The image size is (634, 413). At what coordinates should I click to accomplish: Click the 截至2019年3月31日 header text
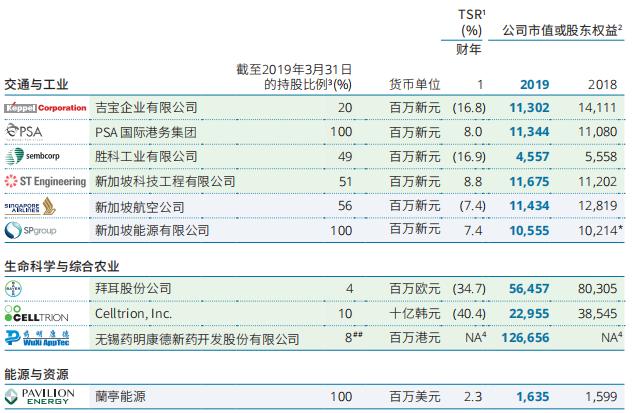pyautogui.click(x=294, y=70)
